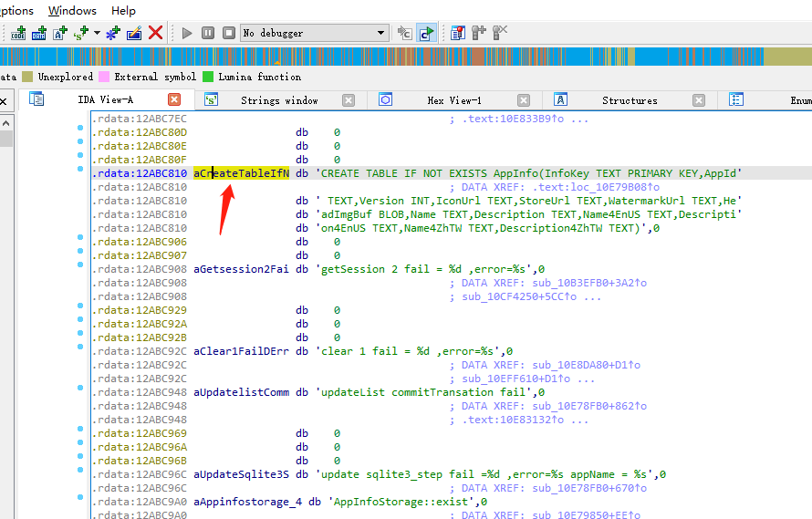
Task: Click the Structures tab icon
Action: [x=560, y=99]
